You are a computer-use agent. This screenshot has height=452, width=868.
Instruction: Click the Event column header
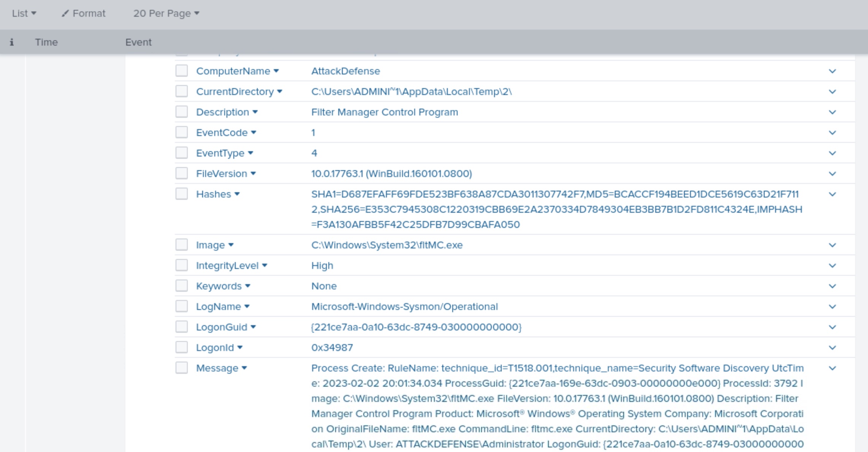pyautogui.click(x=138, y=42)
